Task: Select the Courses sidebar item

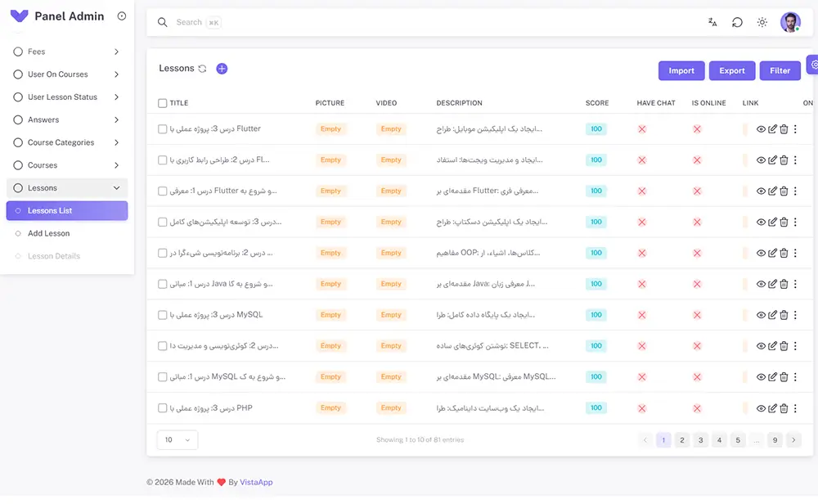Action: (x=67, y=165)
